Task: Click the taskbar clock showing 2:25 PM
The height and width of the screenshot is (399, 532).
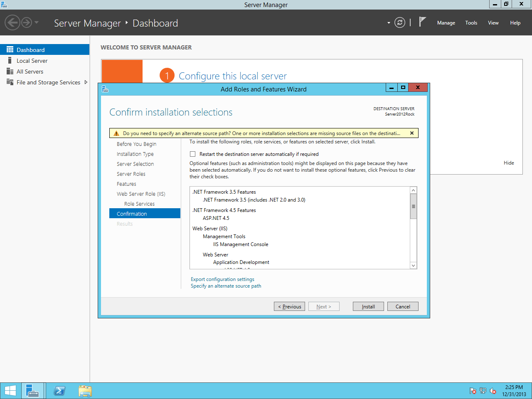Action: [514, 391]
